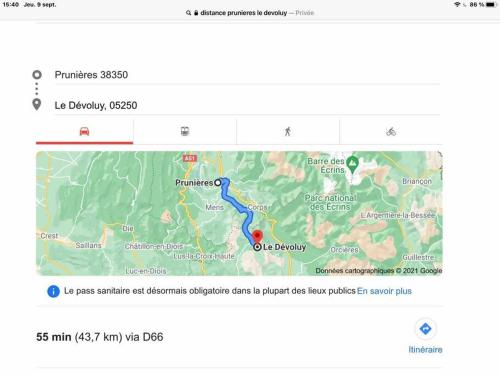This screenshot has width=500, height=375.
Task: Click the origin circle icon beside Prunières
Action: (x=37, y=75)
